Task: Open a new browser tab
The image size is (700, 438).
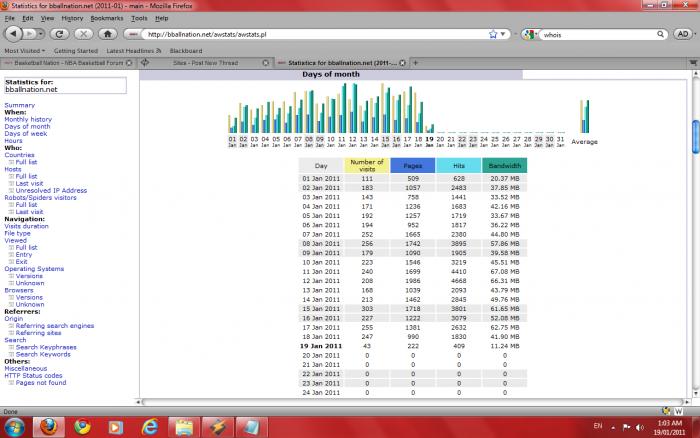Action: pyautogui.click(x=416, y=63)
